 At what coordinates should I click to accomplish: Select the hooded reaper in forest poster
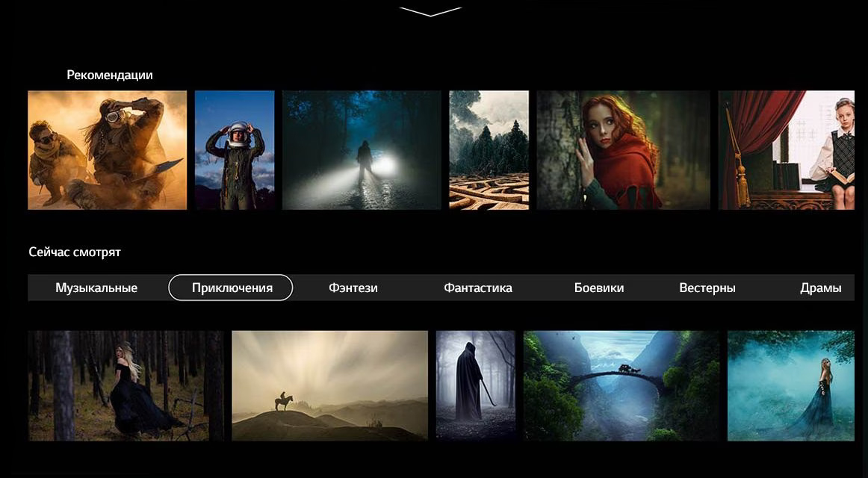coord(476,385)
